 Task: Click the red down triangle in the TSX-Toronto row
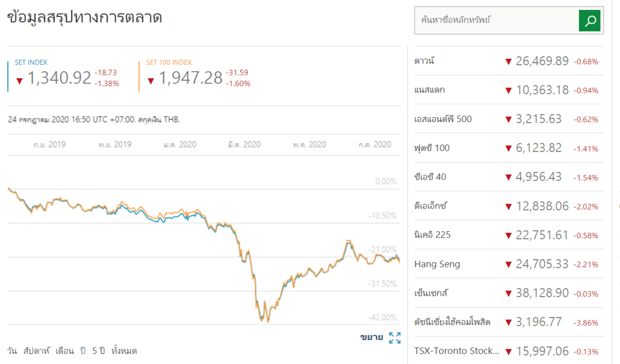point(508,352)
